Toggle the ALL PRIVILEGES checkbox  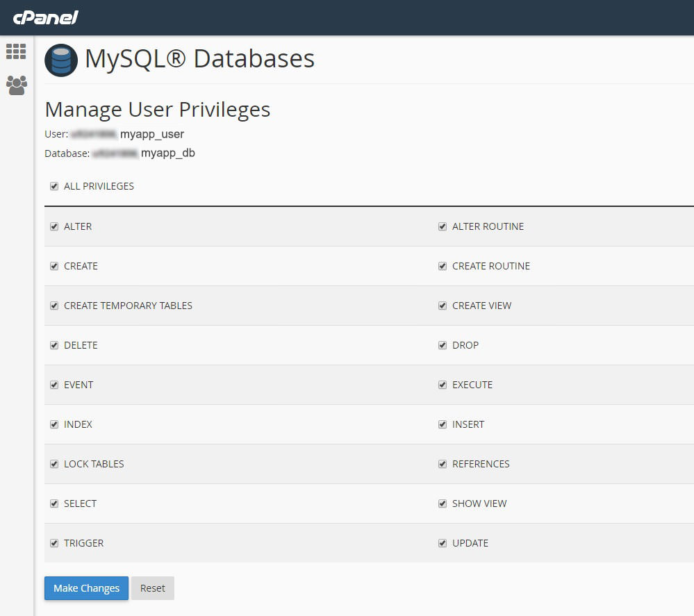[54, 186]
